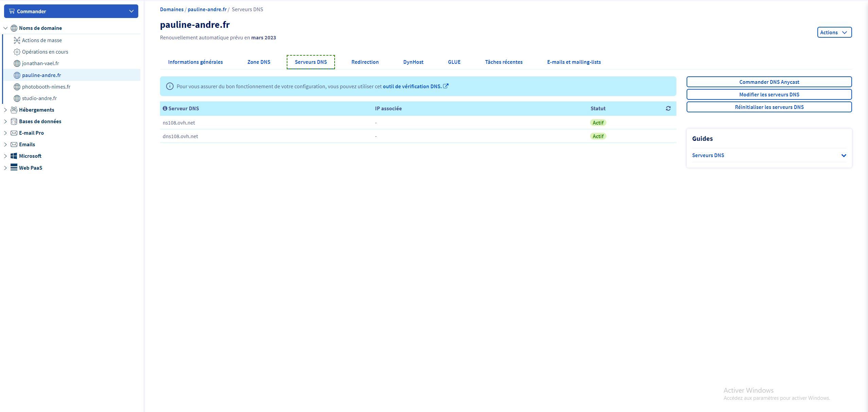868x412 pixels.
Task: Click Modifier les serveurs DNS button
Action: coord(769,94)
